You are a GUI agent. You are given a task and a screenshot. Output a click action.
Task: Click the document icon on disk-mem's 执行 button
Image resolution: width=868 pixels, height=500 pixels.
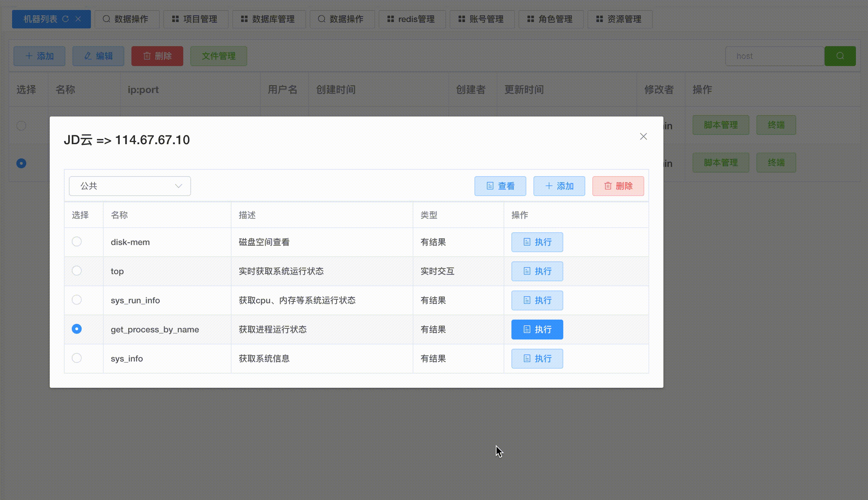(x=527, y=242)
